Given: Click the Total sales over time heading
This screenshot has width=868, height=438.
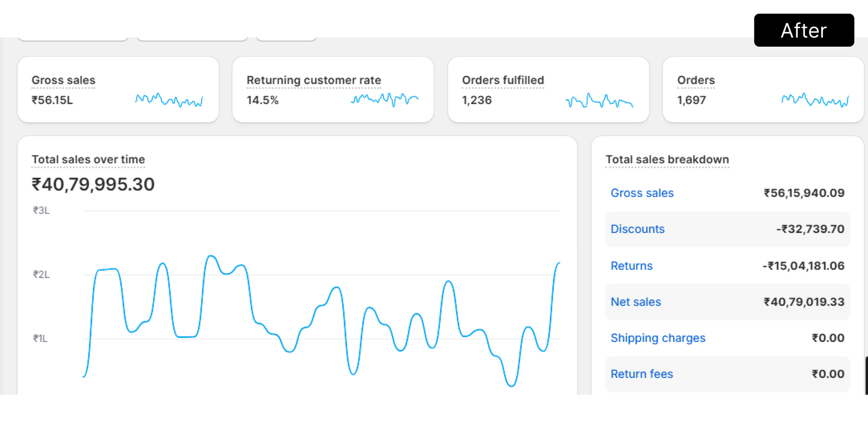Looking at the screenshot, I should 88,159.
